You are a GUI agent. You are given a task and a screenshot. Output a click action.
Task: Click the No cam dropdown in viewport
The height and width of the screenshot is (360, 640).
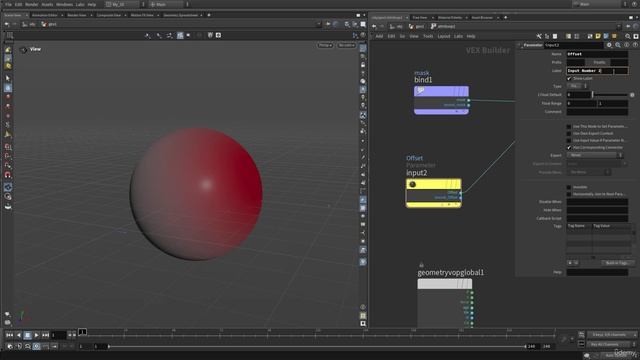(347, 45)
